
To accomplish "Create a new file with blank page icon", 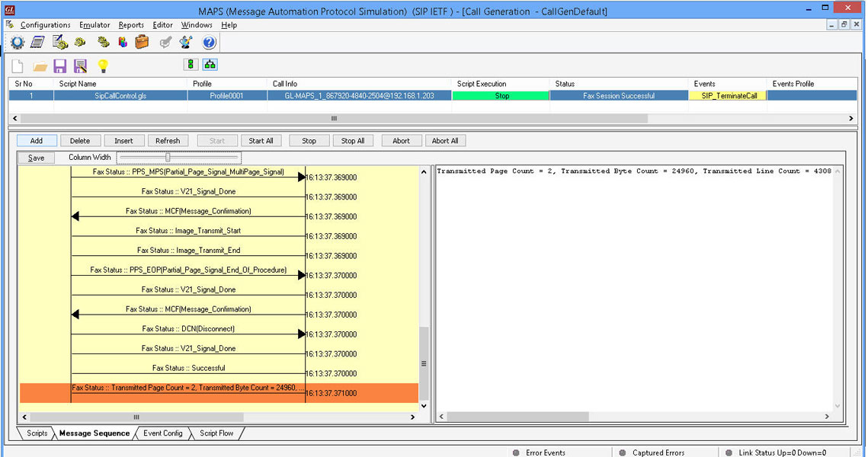I will pyautogui.click(x=18, y=66).
